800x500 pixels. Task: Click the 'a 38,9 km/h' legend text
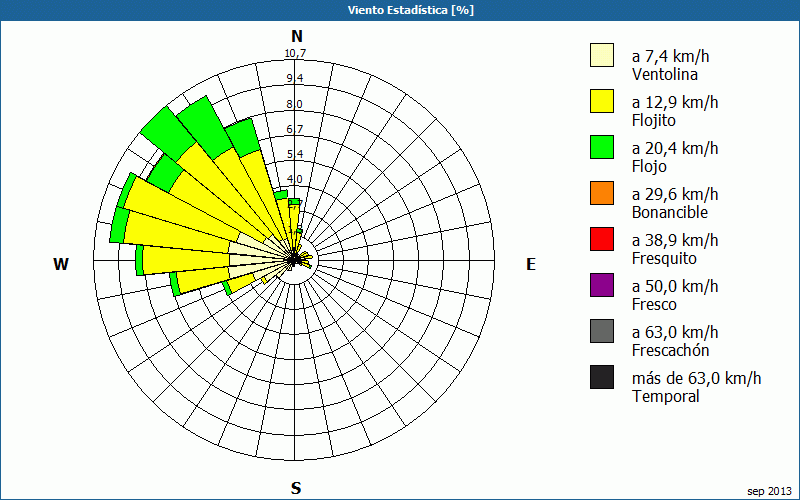tap(675, 240)
